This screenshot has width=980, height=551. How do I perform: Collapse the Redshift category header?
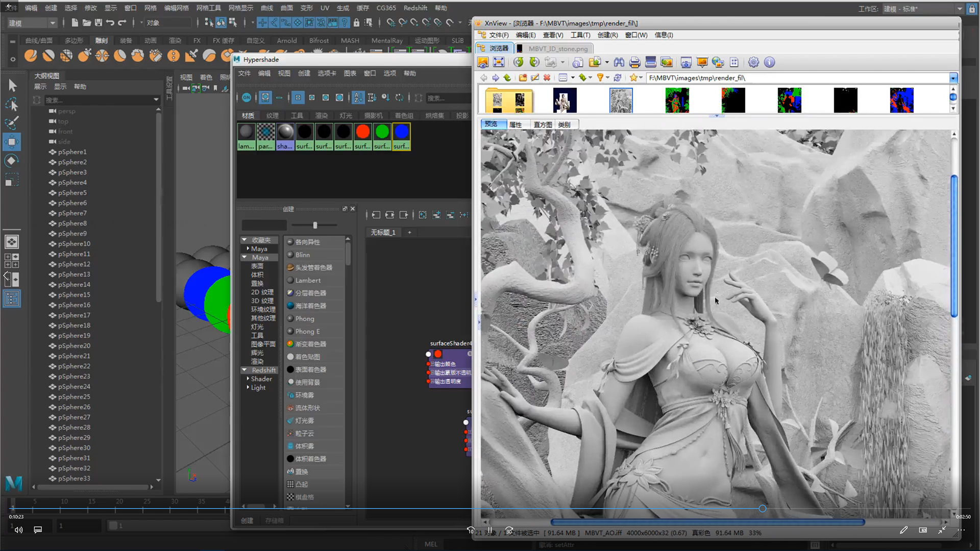click(x=244, y=370)
